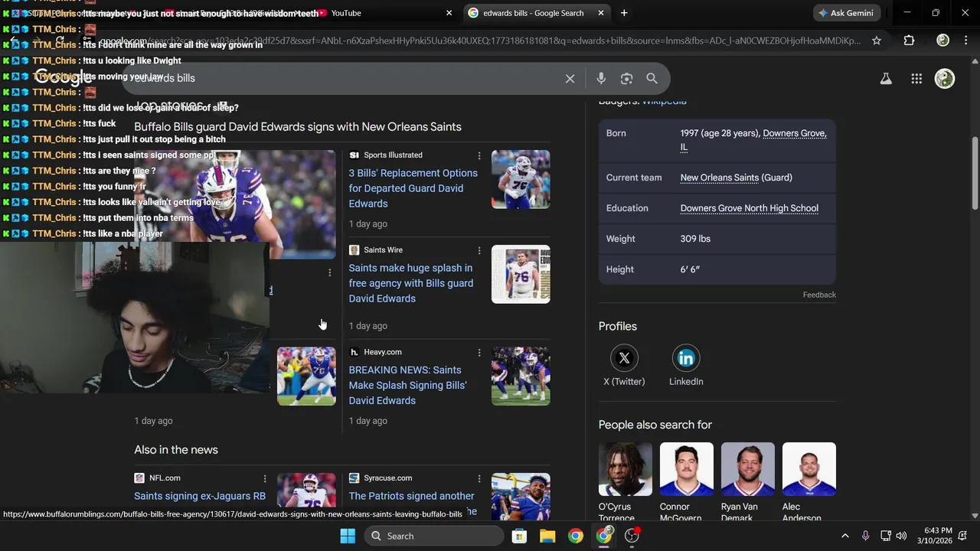Open more options for NFL.com story

coord(265,478)
